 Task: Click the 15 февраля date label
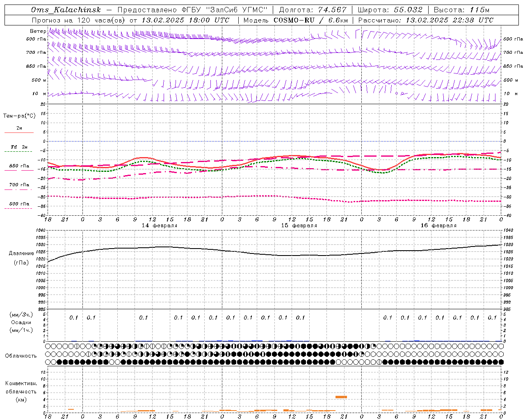point(299,226)
